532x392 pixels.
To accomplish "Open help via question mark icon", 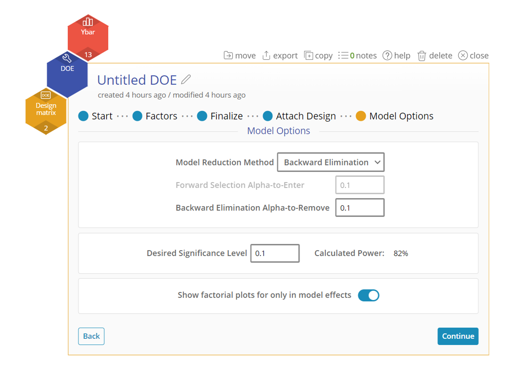I will pyautogui.click(x=387, y=56).
